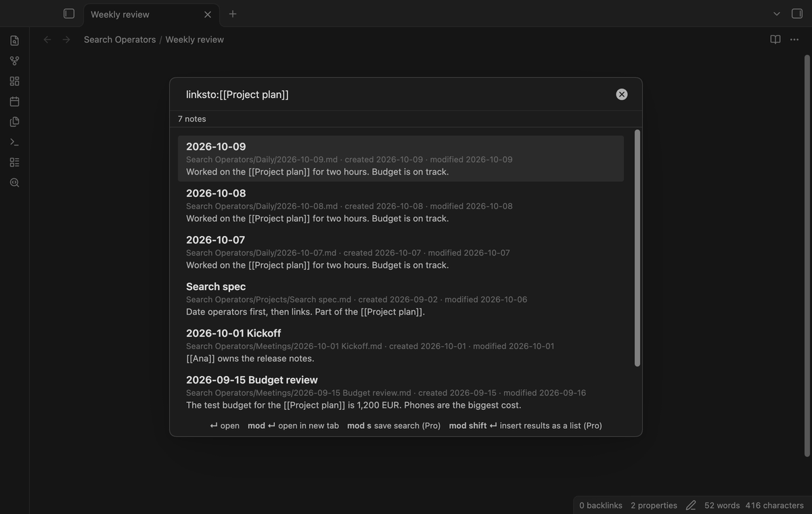Open canvas ribbon icon
Screen dimensions: 812x514
[x=14, y=80]
